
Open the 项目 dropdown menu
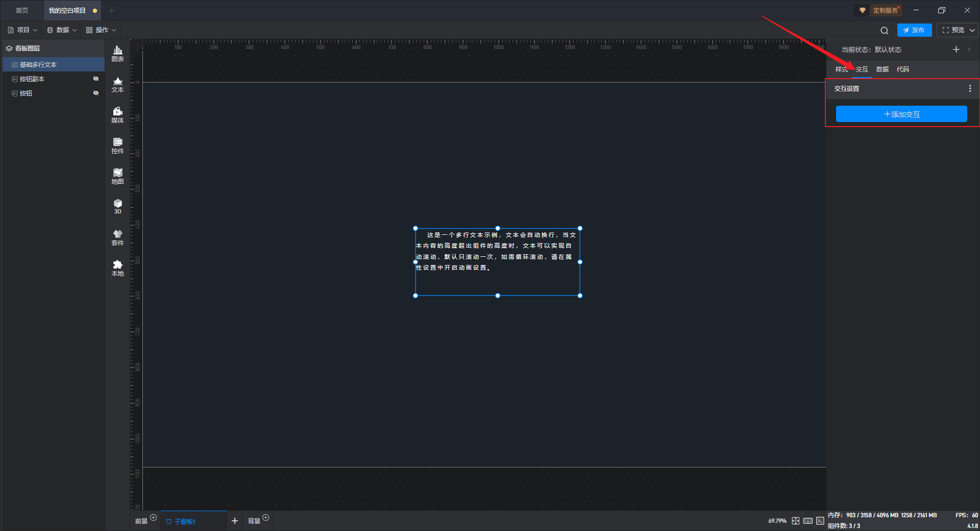click(x=23, y=30)
